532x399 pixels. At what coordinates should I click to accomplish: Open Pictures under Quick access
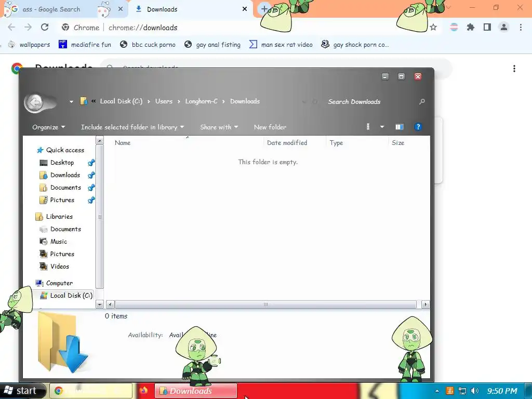(57, 200)
